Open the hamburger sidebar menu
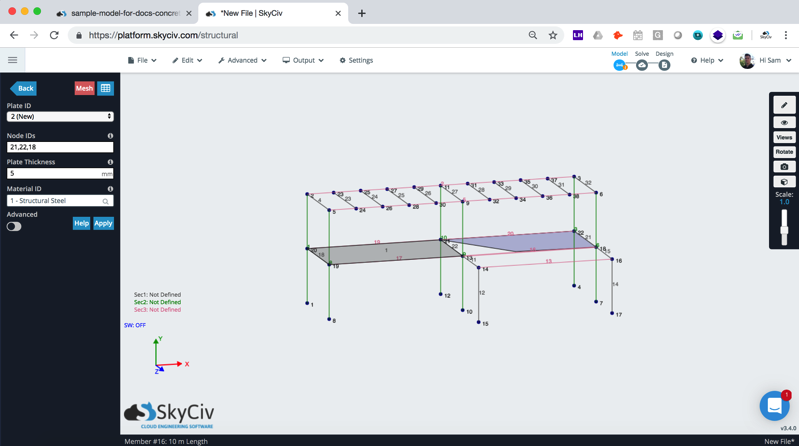The image size is (799, 446). pos(13,60)
